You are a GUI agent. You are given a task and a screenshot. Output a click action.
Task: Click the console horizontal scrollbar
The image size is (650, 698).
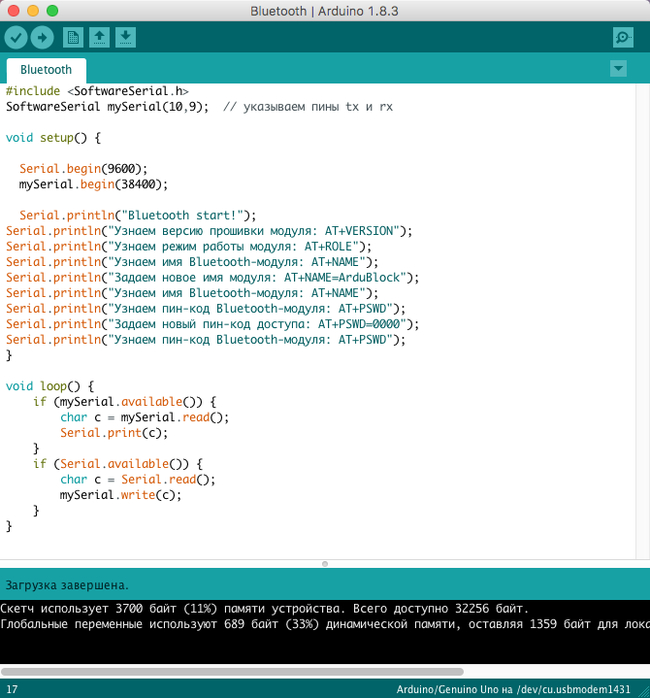(232, 671)
